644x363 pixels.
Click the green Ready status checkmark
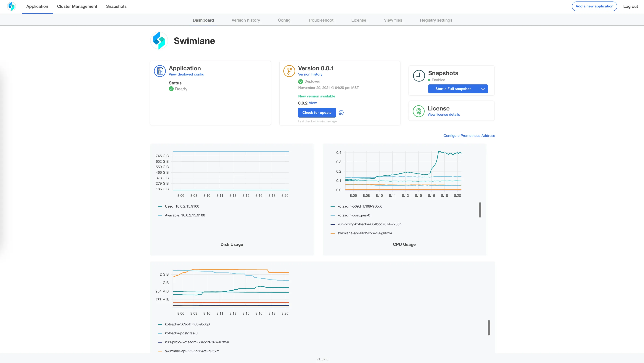[171, 89]
